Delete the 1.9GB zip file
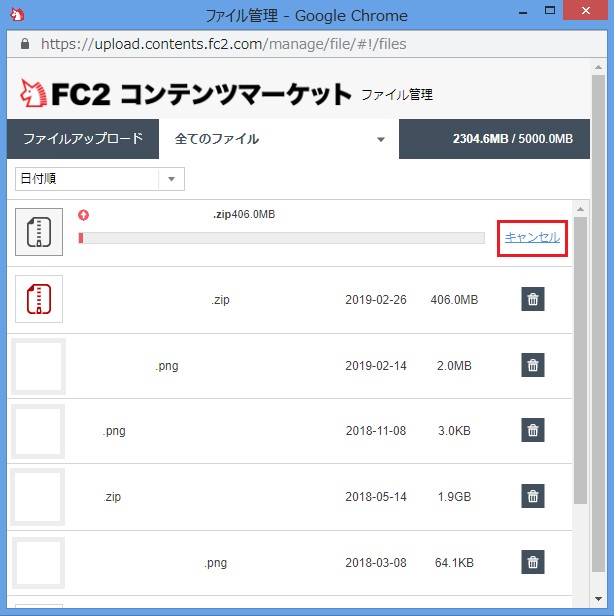 (x=532, y=496)
